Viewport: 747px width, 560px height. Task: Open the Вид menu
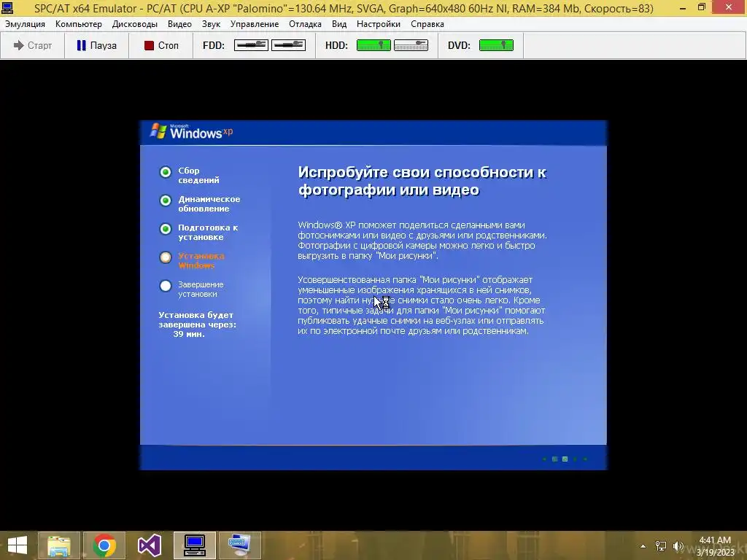pos(339,24)
